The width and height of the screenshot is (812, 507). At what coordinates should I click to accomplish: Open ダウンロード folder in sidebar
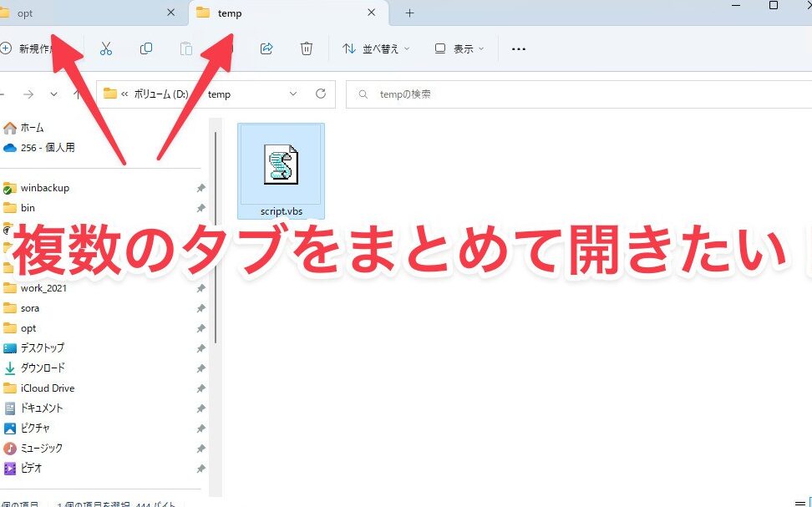tap(43, 368)
